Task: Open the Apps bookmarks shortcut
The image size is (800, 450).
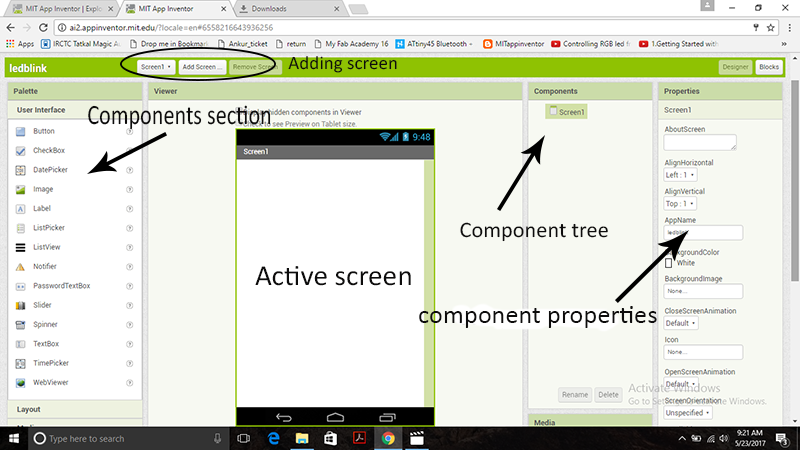Action: pyautogui.click(x=20, y=44)
